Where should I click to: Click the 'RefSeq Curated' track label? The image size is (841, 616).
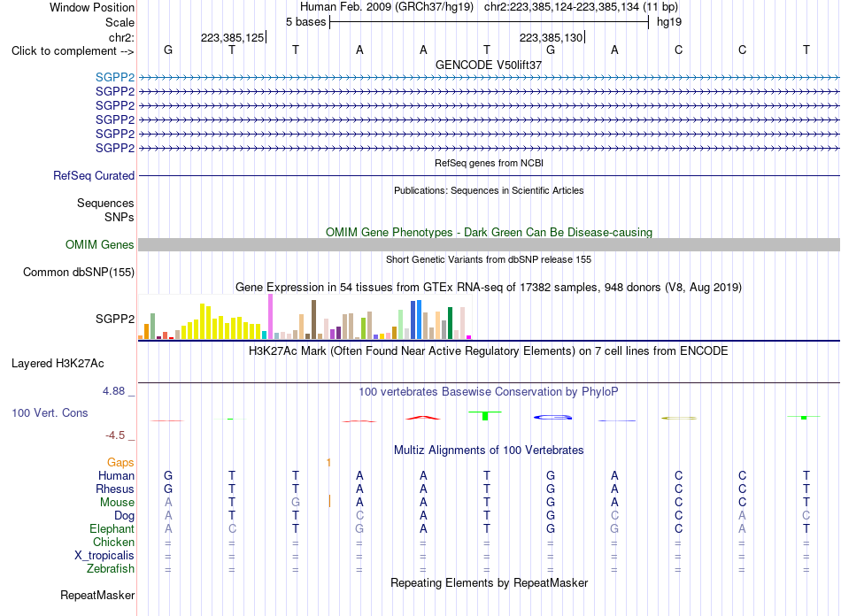[94, 176]
